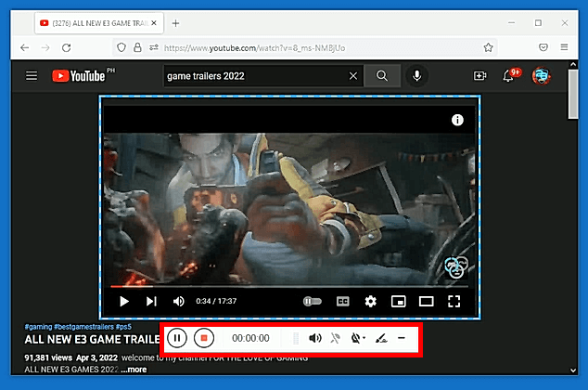The height and width of the screenshot is (390, 588).
Task: Reload the current page
Action: (x=67, y=47)
